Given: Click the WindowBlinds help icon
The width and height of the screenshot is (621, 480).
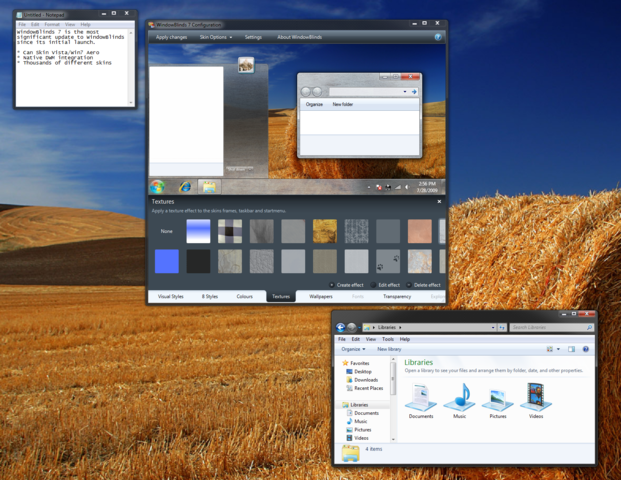Looking at the screenshot, I should coord(438,37).
